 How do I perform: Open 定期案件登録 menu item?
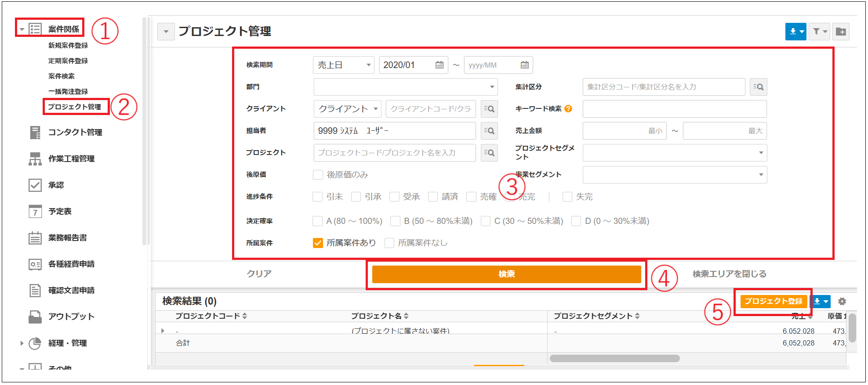pyautogui.click(x=68, y=61)
